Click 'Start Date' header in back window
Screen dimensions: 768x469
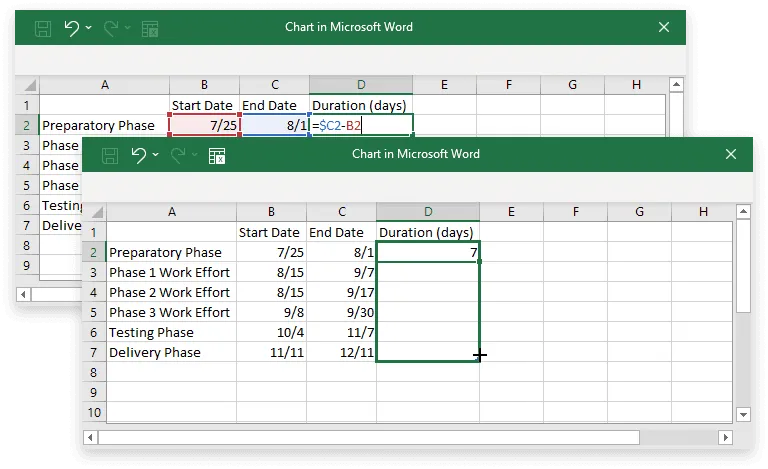point(204,105)
